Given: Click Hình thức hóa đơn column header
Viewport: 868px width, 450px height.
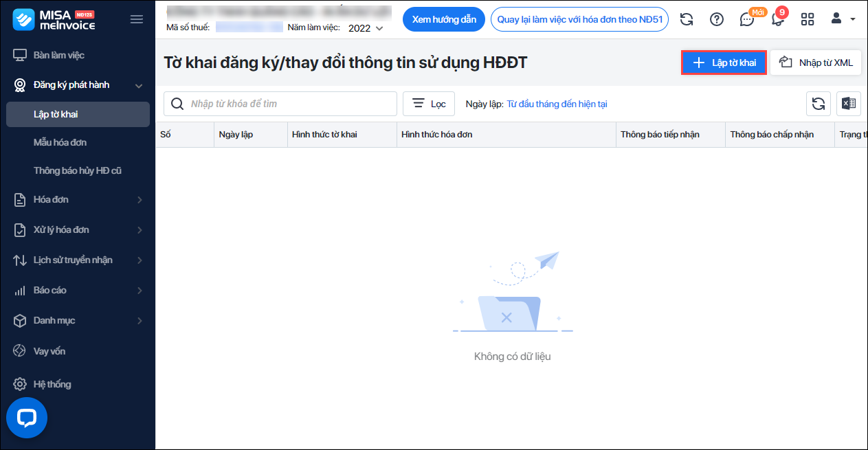Looking at the screenshot, I should point(507,135).
